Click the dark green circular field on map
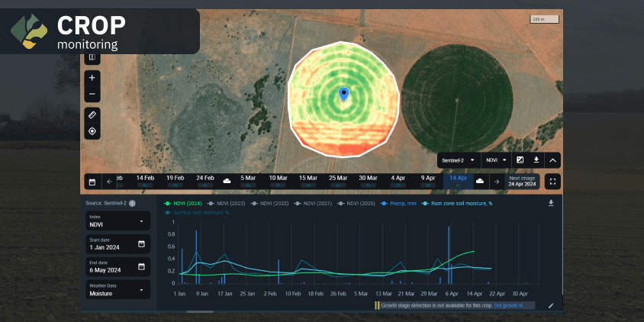The width and height of the screenshot is (644, 322). (457, 98)
